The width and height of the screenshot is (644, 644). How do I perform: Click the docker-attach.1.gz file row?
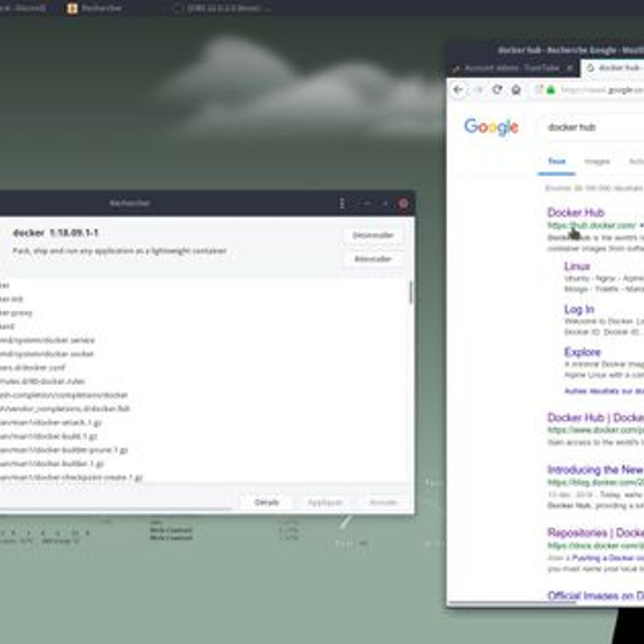point(51,422)
